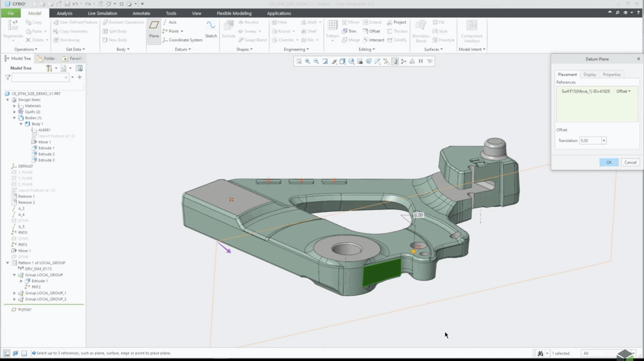Confirm datum plane with OK button
644x361 pixels.
pos(609,163)
